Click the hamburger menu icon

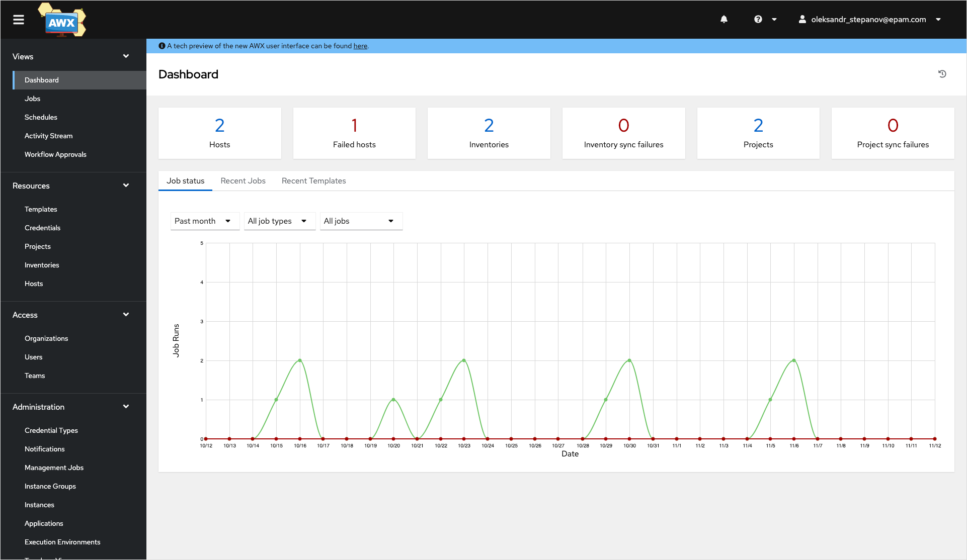pos(19,19)
